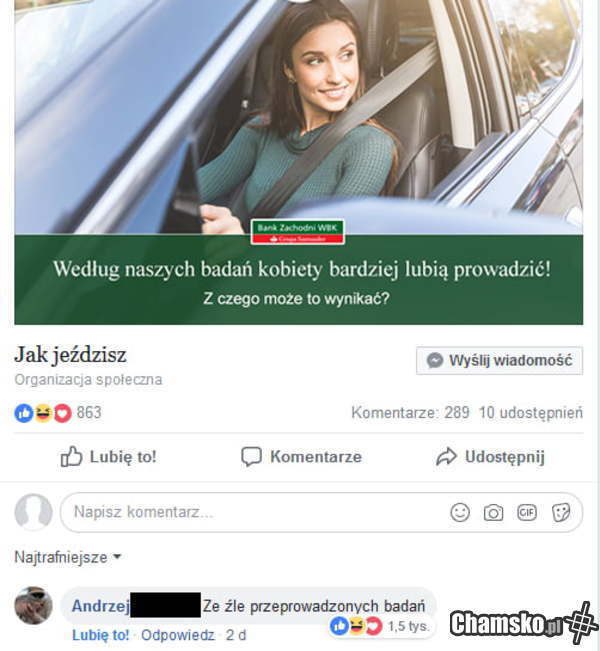Click the Messenger icon in Wyślij wiadomość

(435, 360)
